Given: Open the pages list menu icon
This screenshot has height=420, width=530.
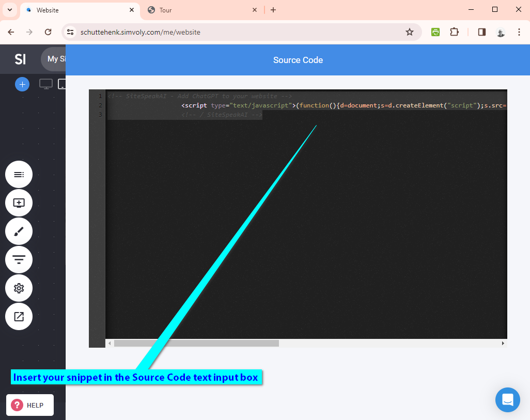Looking at the screenshot, I should coord(19,175).
